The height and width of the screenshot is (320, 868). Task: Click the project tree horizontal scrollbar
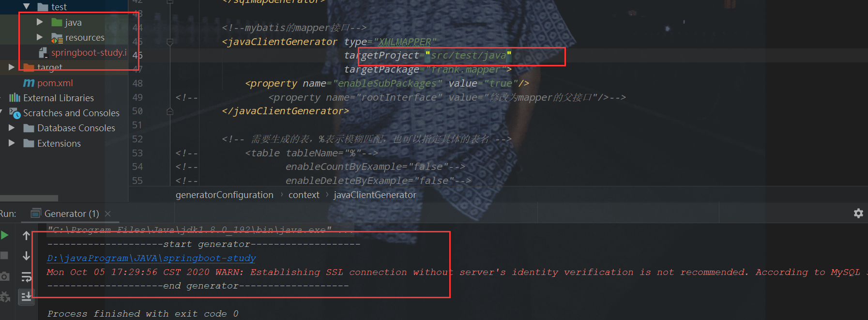tap(29, 198)
